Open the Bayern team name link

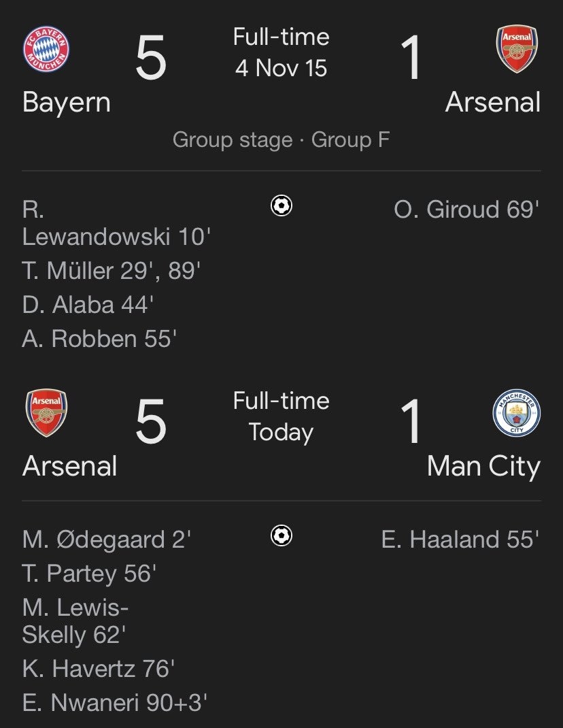point(67,103)
